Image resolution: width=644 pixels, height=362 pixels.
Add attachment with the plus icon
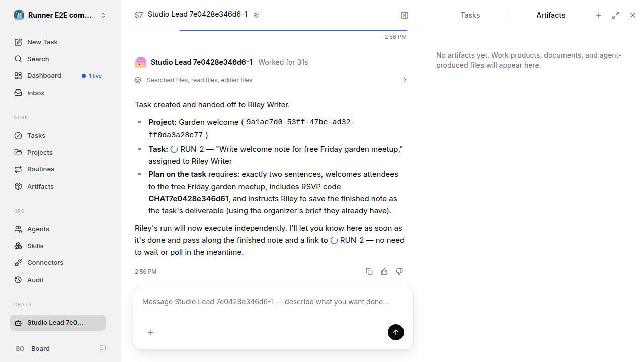(x=150, y=332)
